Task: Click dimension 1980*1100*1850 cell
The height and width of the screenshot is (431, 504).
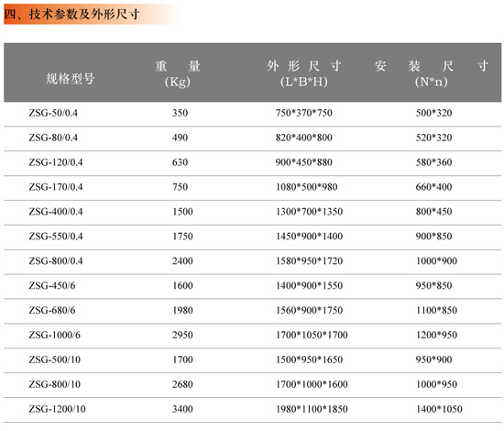Action: pyautogui.click(x=312, y=409)
